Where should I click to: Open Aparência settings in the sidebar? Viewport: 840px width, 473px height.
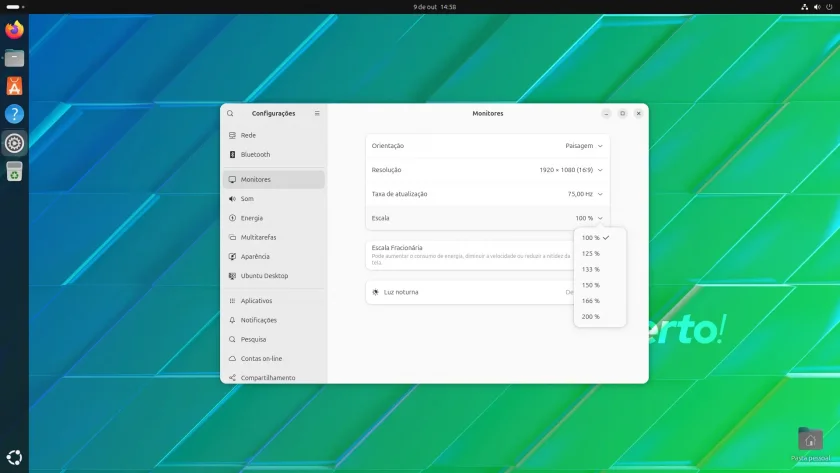274,257
